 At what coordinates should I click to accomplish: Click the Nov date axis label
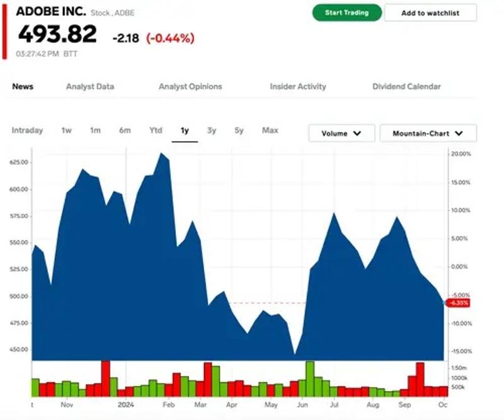click(67, 405)
